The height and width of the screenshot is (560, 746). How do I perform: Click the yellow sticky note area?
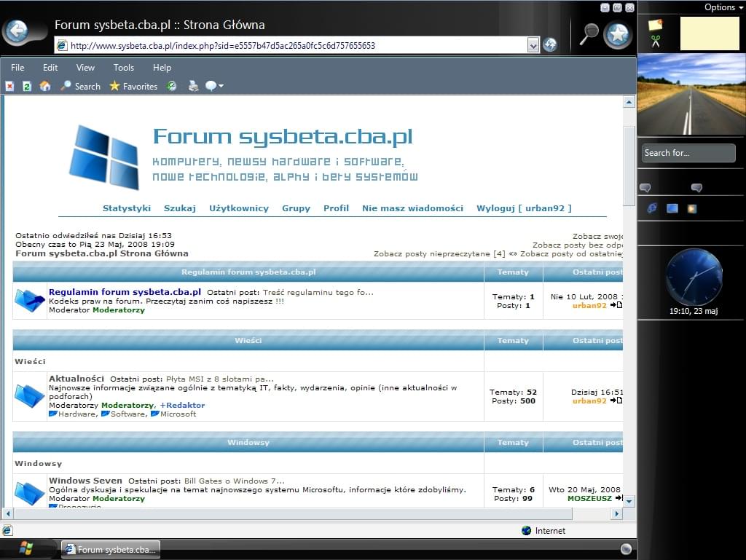click(x=710, y=33)
